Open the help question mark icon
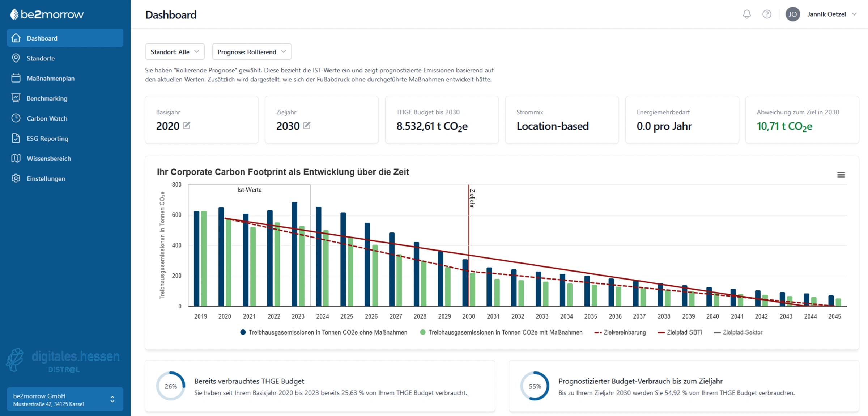The image size is (868, 416). (767, 14)
